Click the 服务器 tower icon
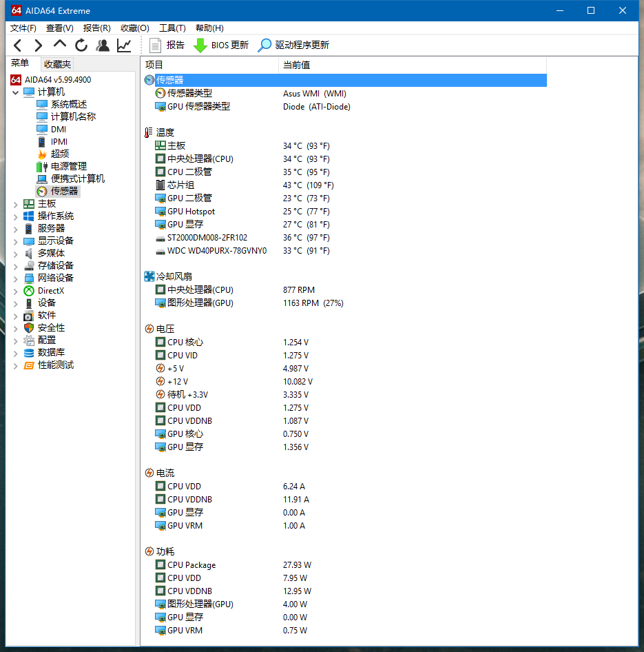The width and height of the screenshot is (644, 652). coord(29,229)
